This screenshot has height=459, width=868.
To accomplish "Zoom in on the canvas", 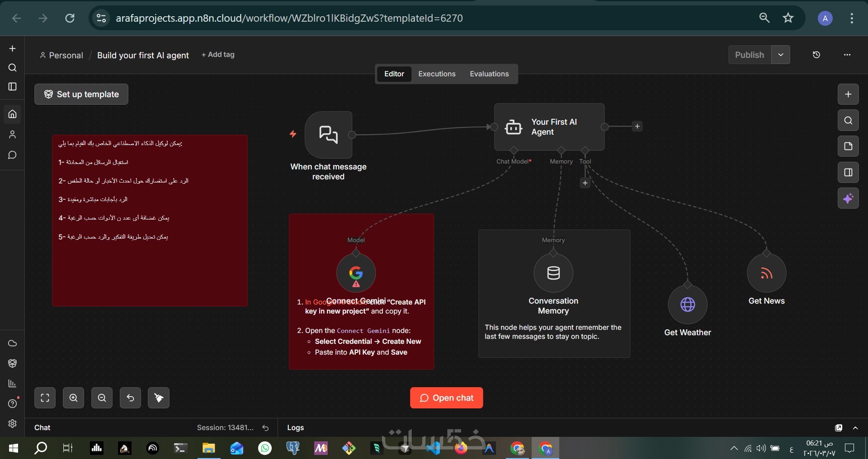I will pyautogui.click(x=73, y=398).
